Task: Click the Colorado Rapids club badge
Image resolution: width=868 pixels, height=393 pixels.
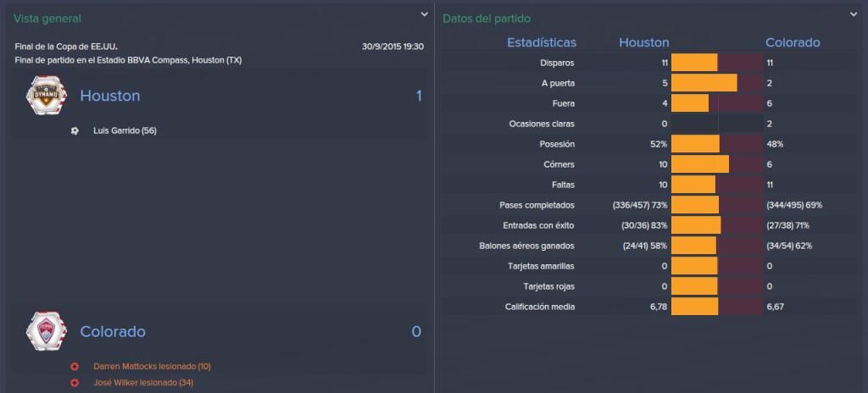Action: tap(47, 331)
